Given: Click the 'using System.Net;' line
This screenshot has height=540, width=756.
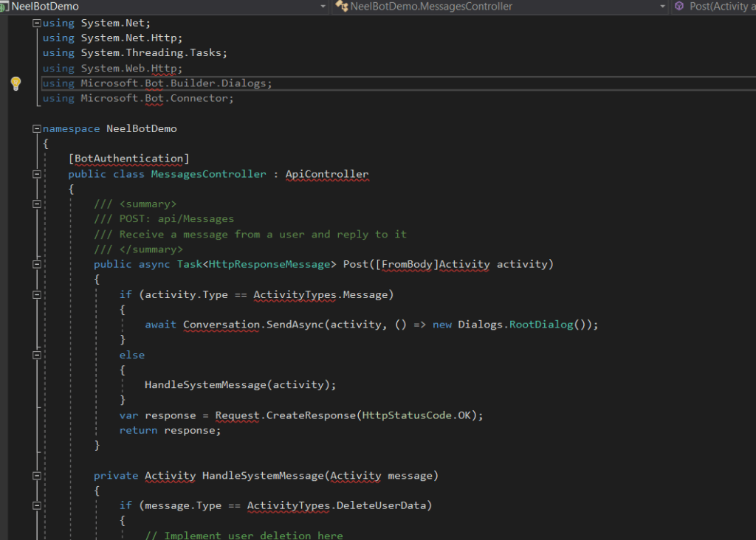Looking at the screenshot, I should coord(97,23).
